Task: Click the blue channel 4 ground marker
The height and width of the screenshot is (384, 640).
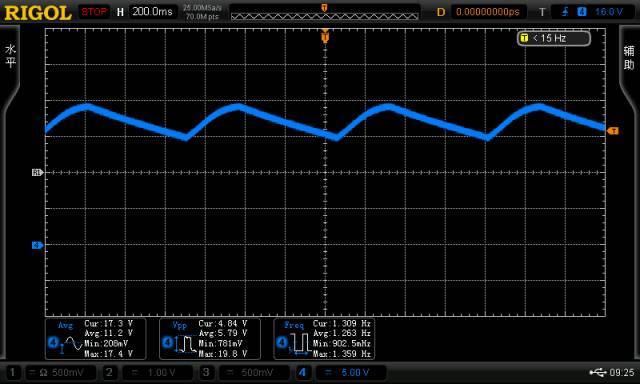Action: pos(37,245)
